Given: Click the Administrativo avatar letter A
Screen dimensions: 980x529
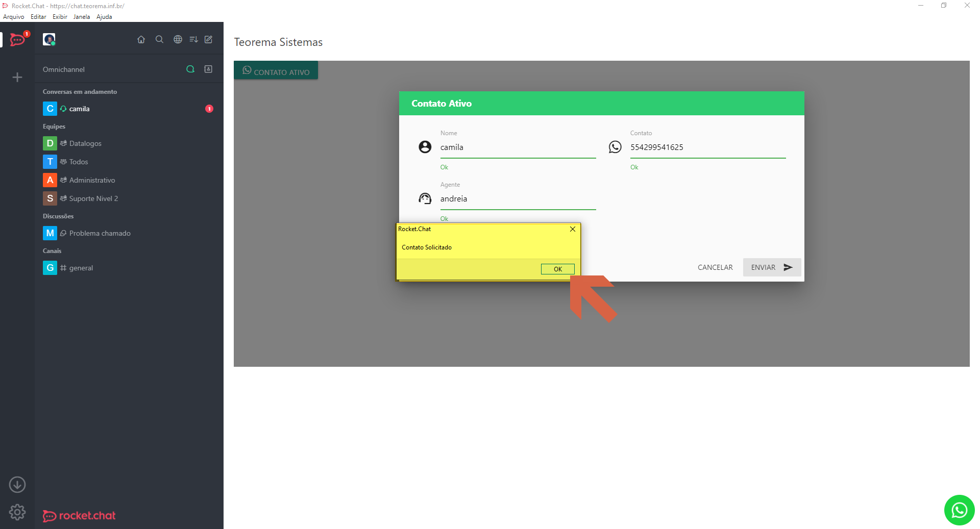Looking at the screenshot, I should tap(50, 180).
